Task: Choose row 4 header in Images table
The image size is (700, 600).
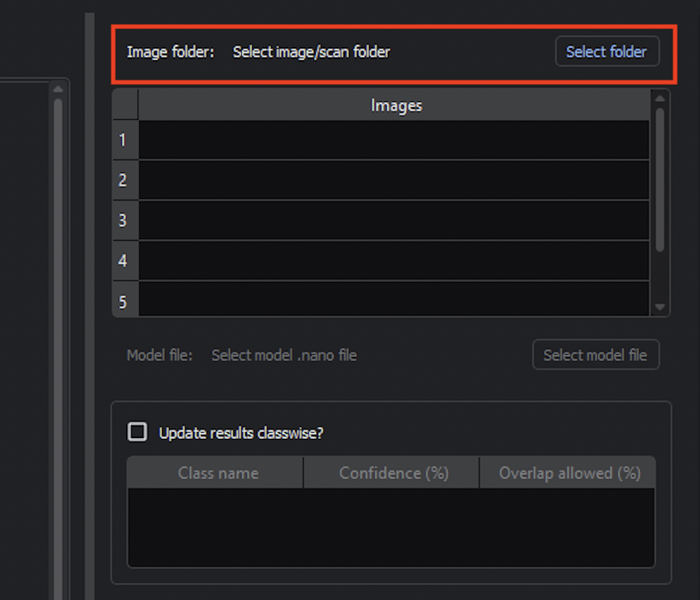Action: click(124, 261)
